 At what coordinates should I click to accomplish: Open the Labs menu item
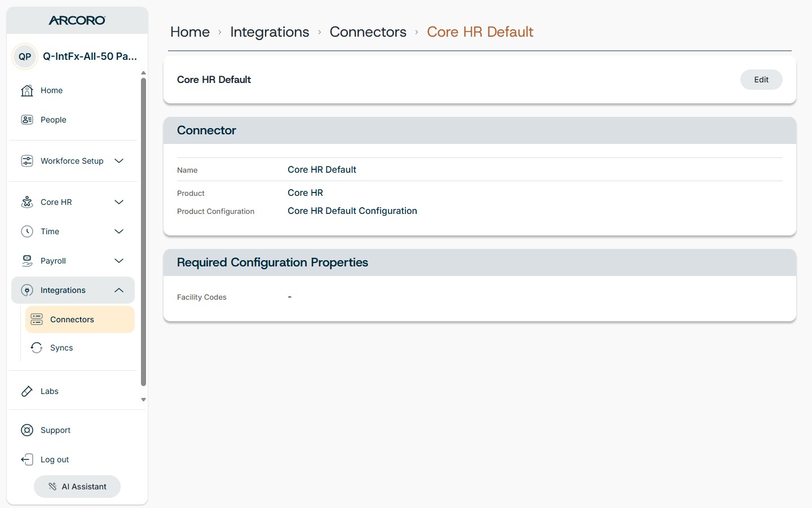[x=73, y=391]
